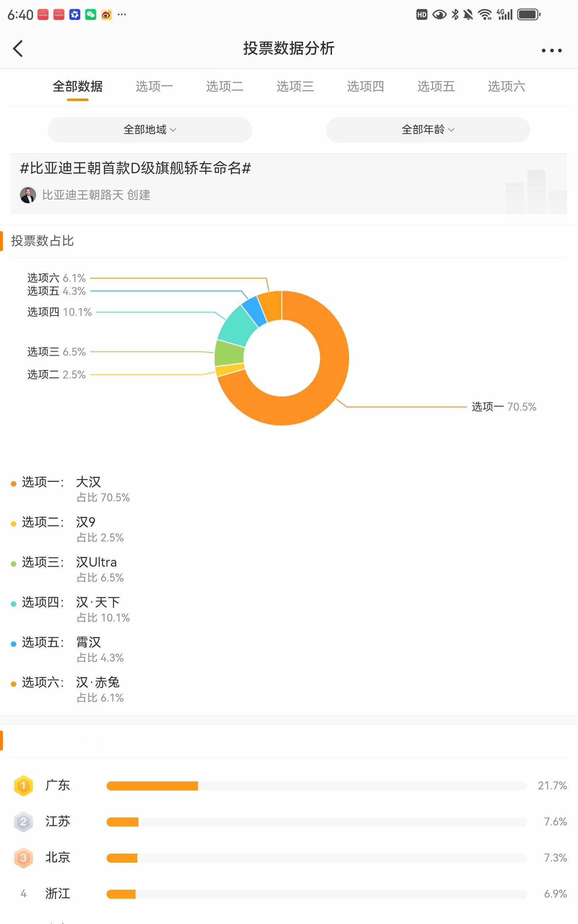
Task: Tap the green 选项三 donut segment
Action: point(229,353)
